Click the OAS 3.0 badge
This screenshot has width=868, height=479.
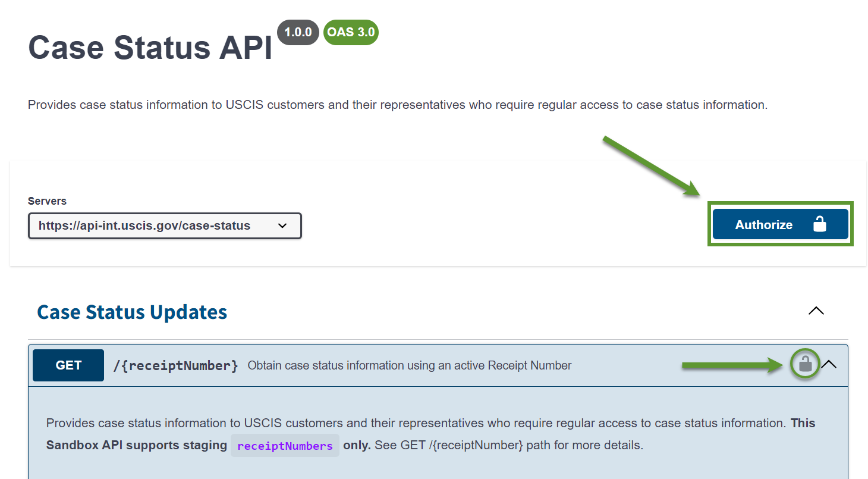351,32
